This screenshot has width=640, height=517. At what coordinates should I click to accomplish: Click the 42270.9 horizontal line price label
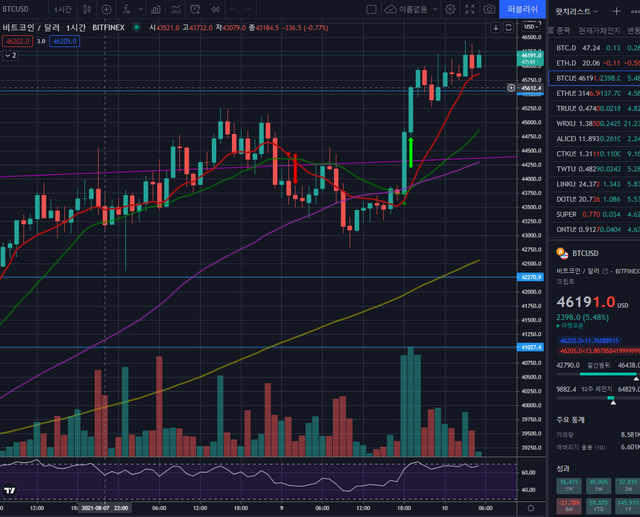coord(530,277)
